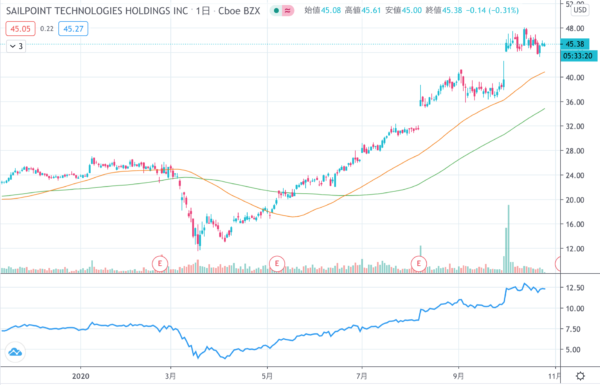The width and height of the screenshot is (600, 385).
Task: Click the 45.38 current price label
Action: click(x=575, y=44)
